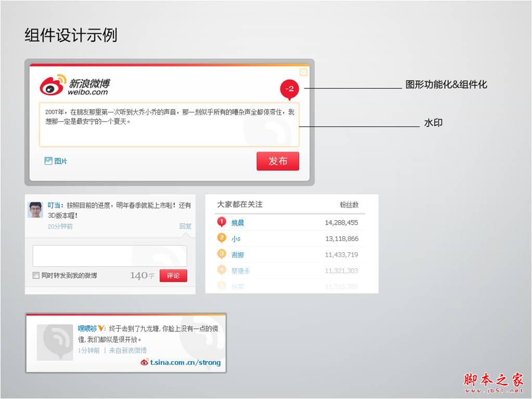Click the red -2 character count badge

tap(290, 89)
